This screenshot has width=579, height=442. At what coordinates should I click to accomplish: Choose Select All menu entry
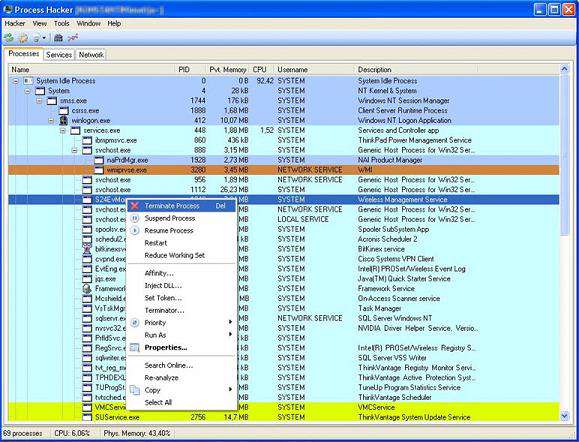tap(158, 402)
